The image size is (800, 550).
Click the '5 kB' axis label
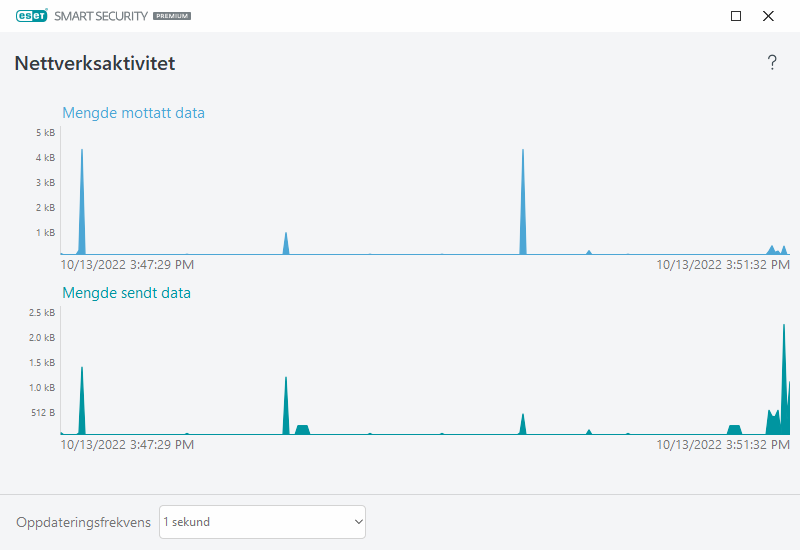[45, 133]
